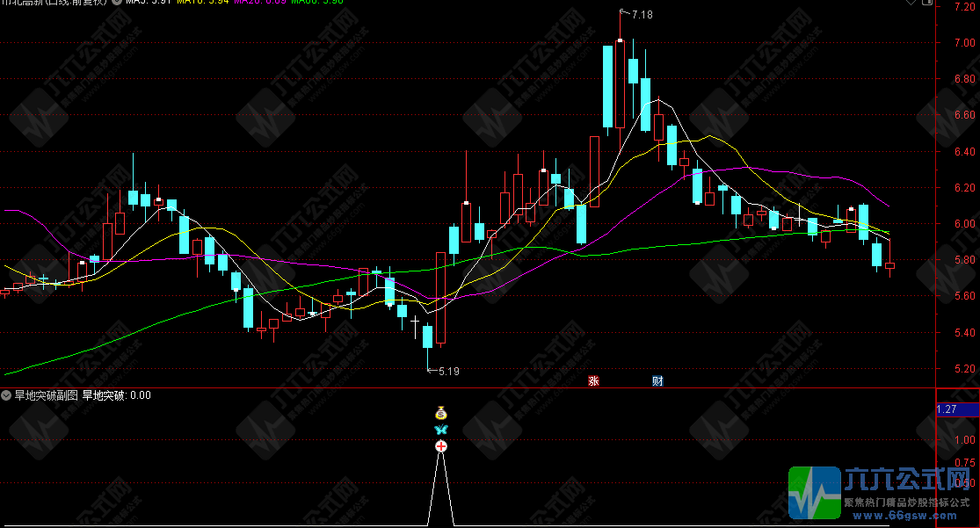Click the 7.18 high price flag marker

pos(635,15)
